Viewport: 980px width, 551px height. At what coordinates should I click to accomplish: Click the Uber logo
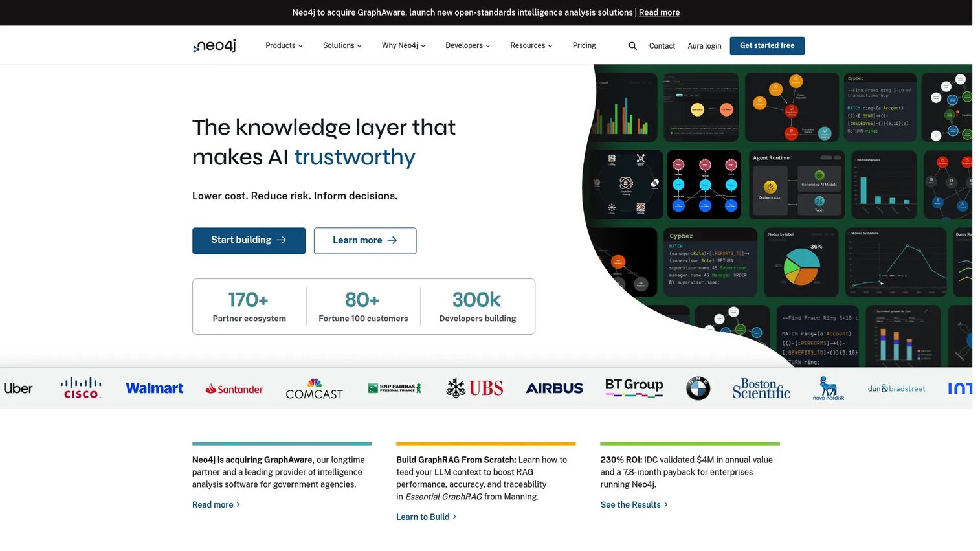coord(18,388)
